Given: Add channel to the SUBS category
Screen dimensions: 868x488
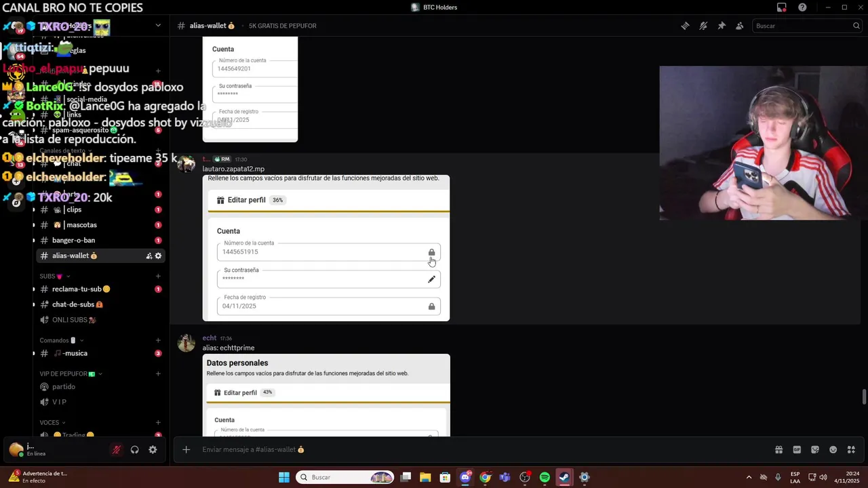Looking at the screenshot, I should pos(158,277).
